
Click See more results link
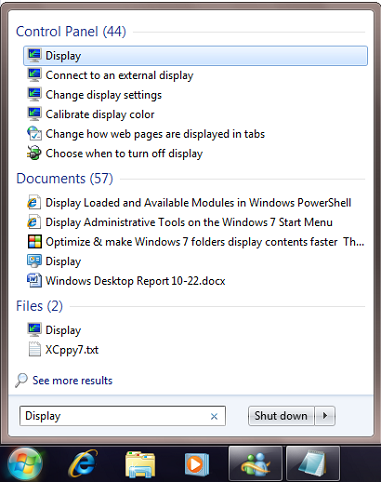[72, 380]
